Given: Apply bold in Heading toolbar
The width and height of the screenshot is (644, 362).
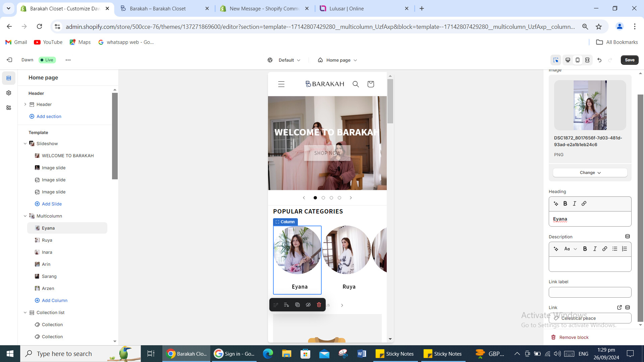Looking at the screenshot, I should (565, 203).
